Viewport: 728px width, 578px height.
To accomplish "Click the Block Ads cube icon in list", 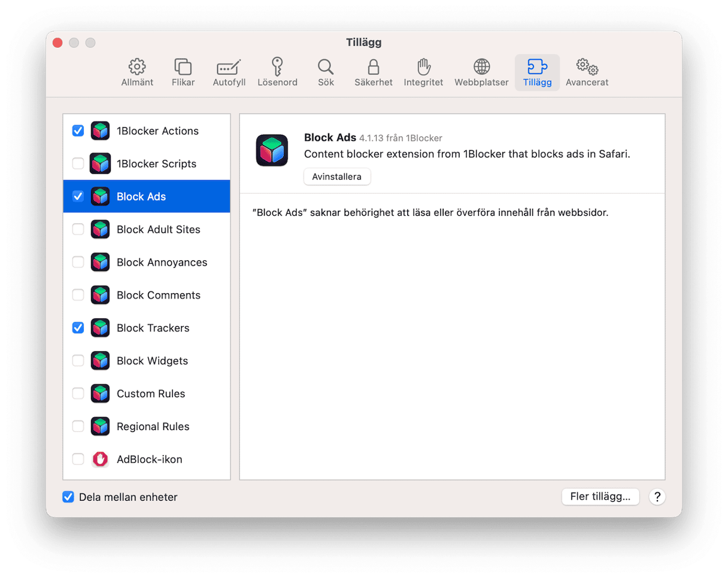I will pos(100,196).
